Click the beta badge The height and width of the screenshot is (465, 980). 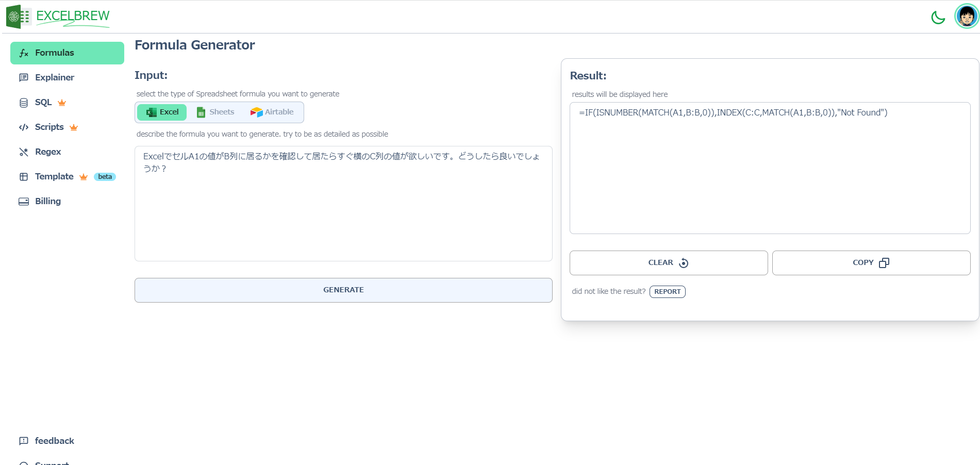pyautogui.click(x=105, y=177)
